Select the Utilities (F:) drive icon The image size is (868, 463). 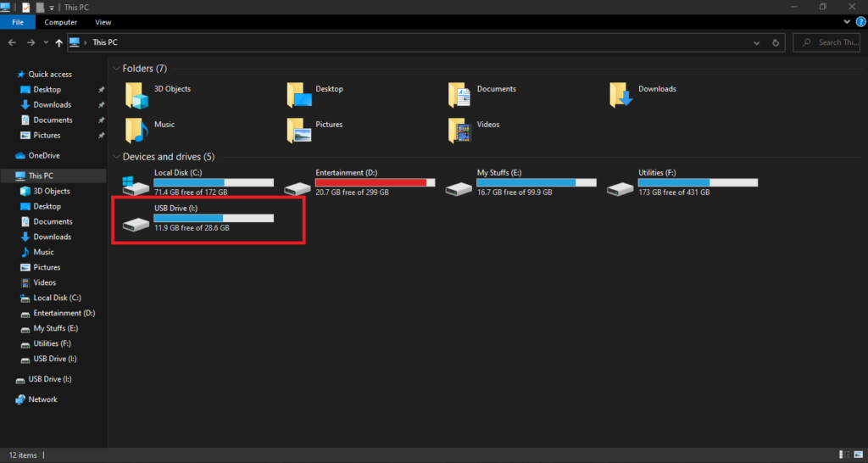pos(620,189)
